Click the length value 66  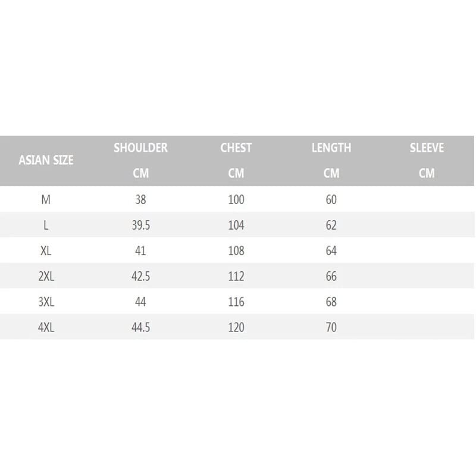pyautogui.click(x=331, y=277)
